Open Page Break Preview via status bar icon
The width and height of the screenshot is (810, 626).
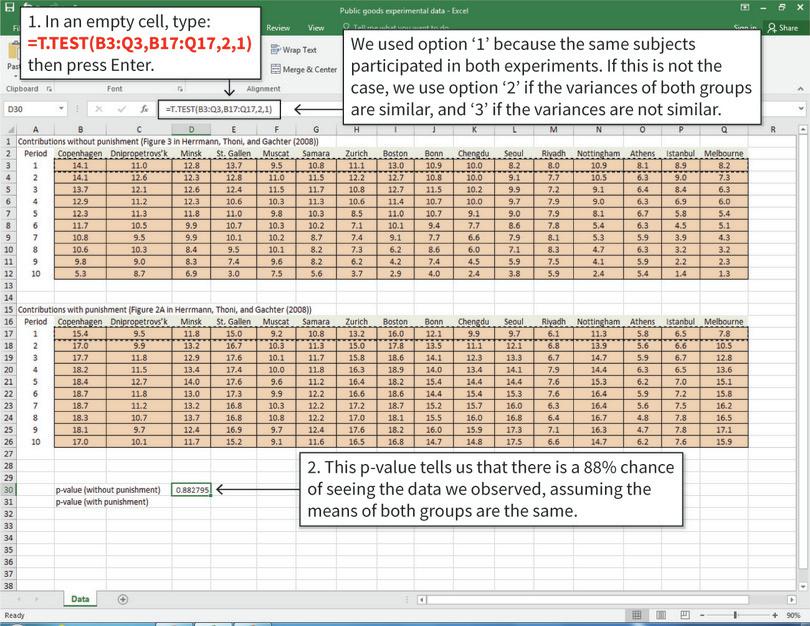pyautogui.click(x=683, y=612)
